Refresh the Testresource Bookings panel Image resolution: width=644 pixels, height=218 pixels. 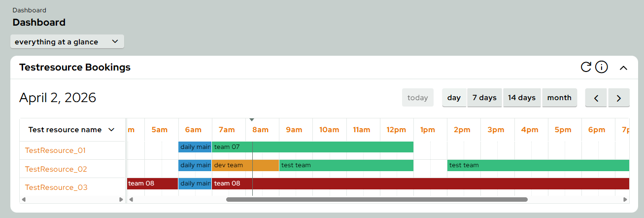pos(586,67)
